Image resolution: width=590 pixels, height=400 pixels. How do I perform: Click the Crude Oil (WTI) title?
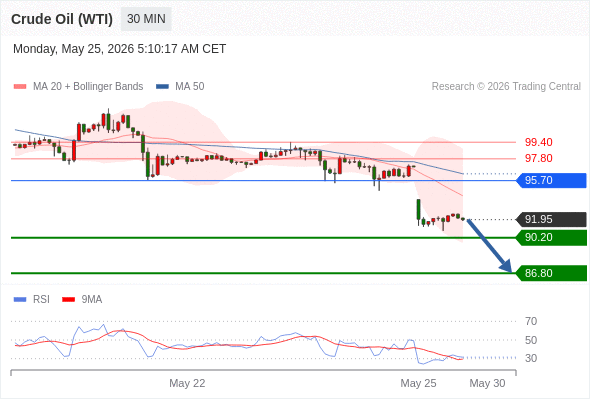[62, 19]
